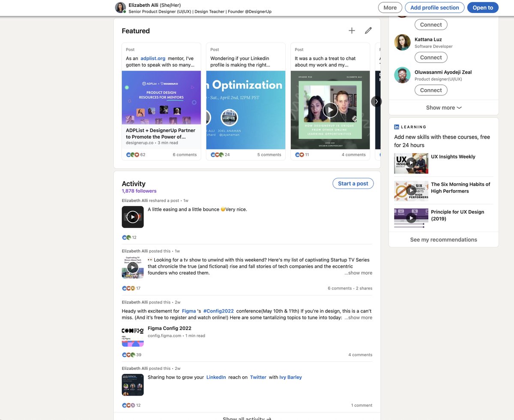Advance the Featured carousel with the arrow

[x=376, y=101]
